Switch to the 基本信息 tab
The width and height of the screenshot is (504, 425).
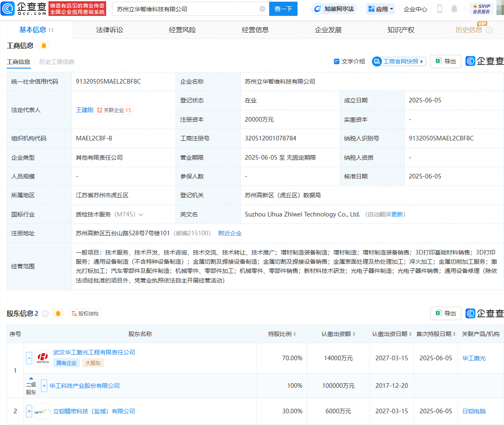click(36, 30)
